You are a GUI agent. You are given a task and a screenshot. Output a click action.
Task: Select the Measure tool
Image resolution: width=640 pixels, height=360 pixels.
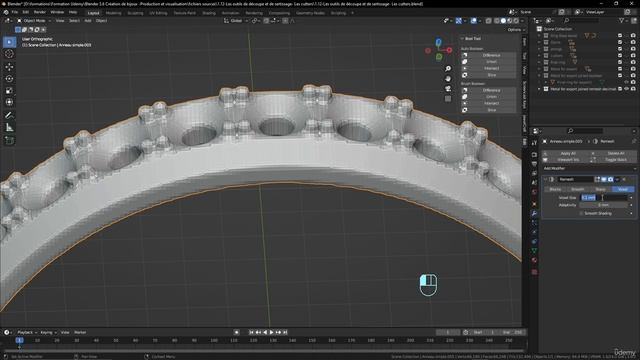tap(9, 128)
